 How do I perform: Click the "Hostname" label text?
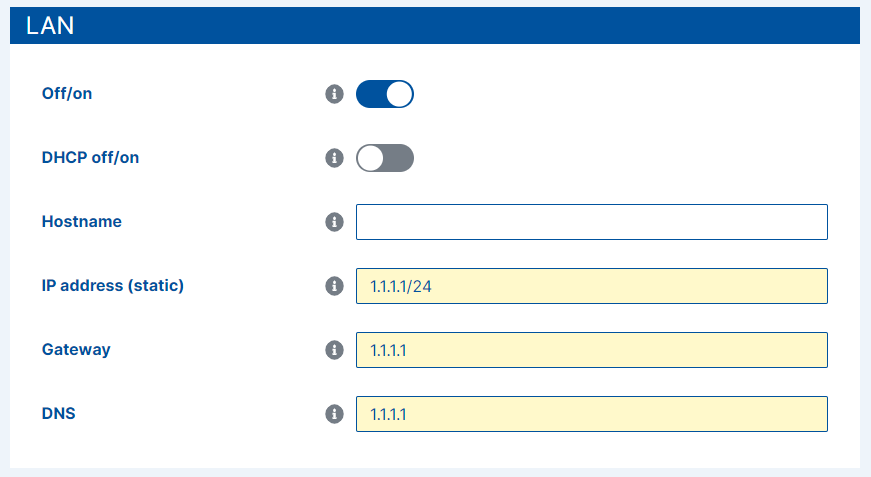82,221
